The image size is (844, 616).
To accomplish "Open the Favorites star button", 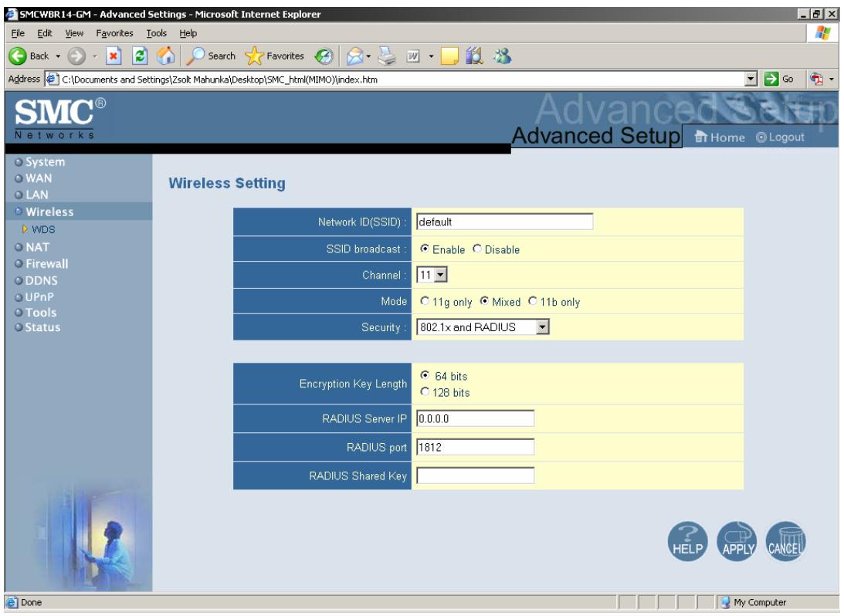I will pyautogui.click(x=275, y=56).
